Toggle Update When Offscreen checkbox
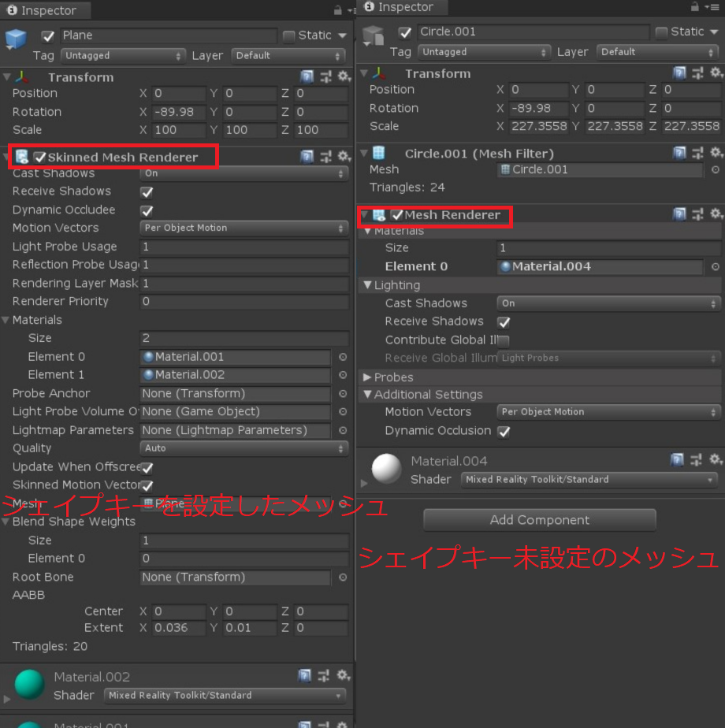The image size is (725, 728). pos(147,467)
